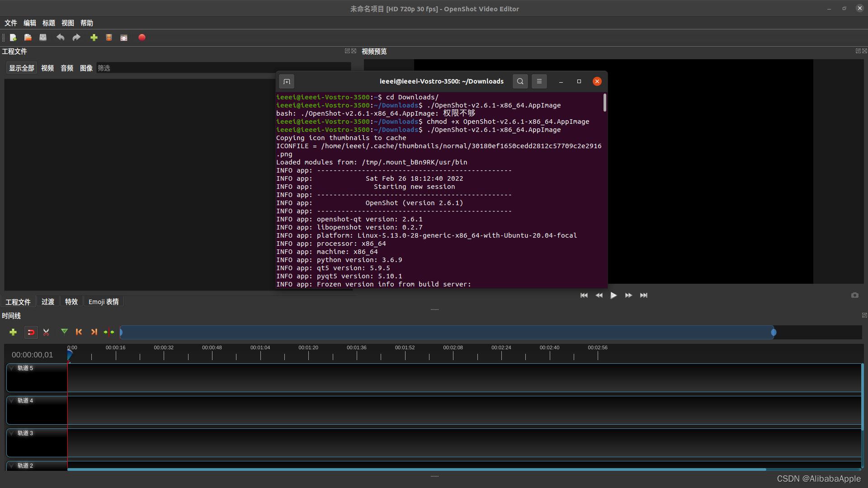Expand the 轨道 5 track arrow

(11, 368)
